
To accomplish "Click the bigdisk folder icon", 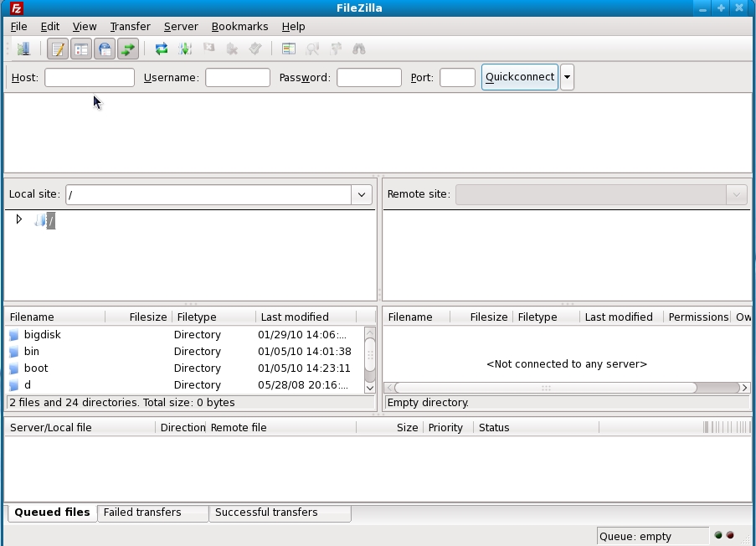I will (x=14, y=335).
